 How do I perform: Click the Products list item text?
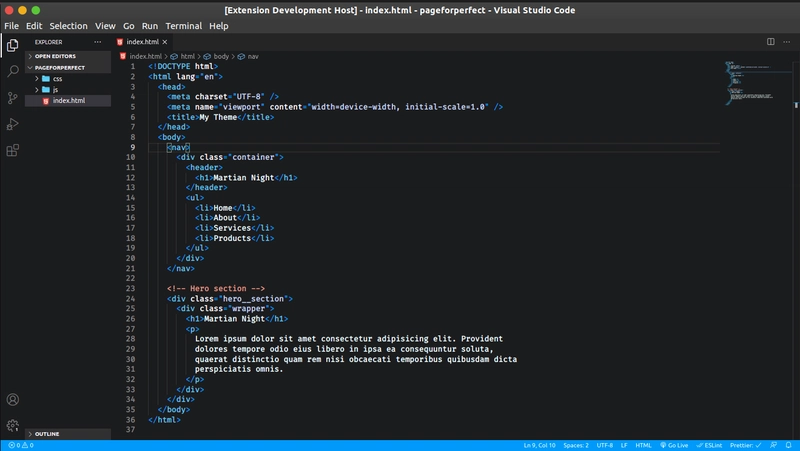(232, 238)
